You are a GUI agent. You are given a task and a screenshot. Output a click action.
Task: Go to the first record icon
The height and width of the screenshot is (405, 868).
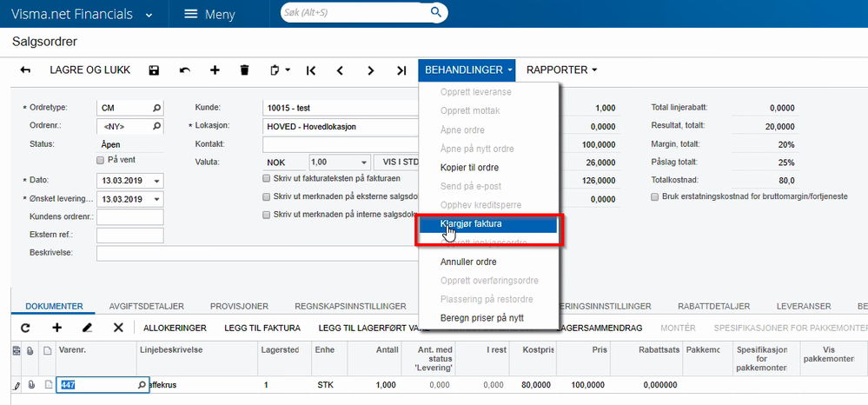coord(310,70)
